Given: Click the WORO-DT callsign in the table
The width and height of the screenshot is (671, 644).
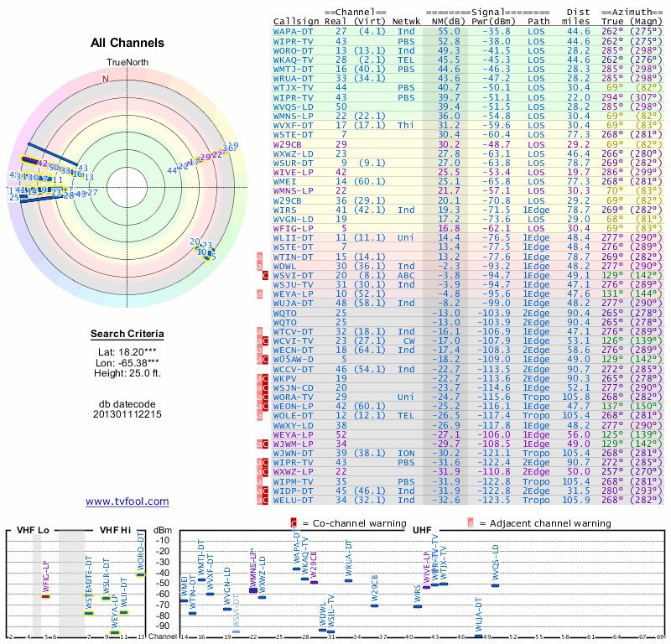Looking at the screenshot, I should tap(293, 50).
